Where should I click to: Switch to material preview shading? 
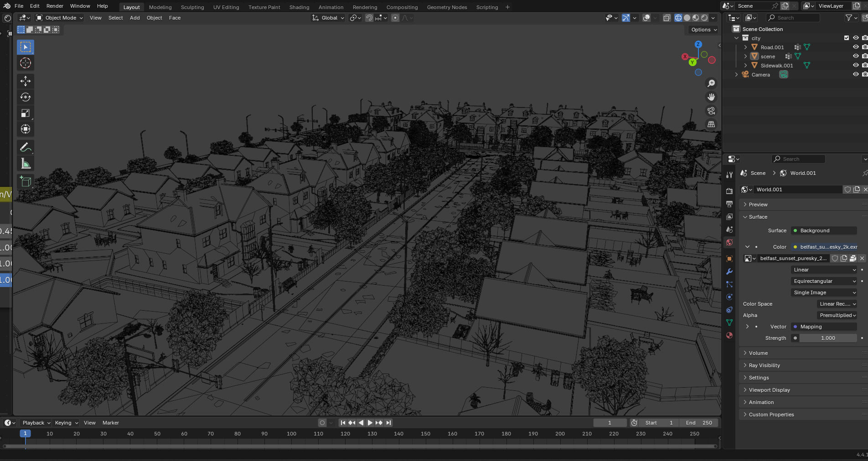coord(696,18)
